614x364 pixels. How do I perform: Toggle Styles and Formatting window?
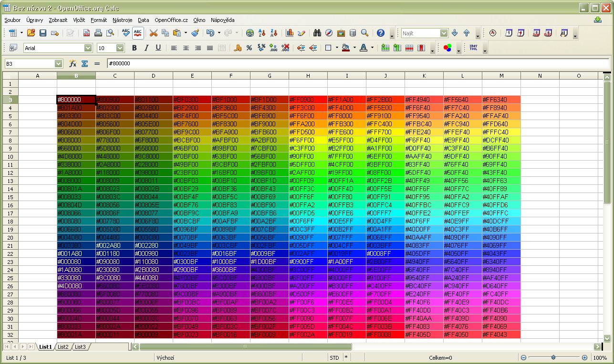tap(13, 48)
